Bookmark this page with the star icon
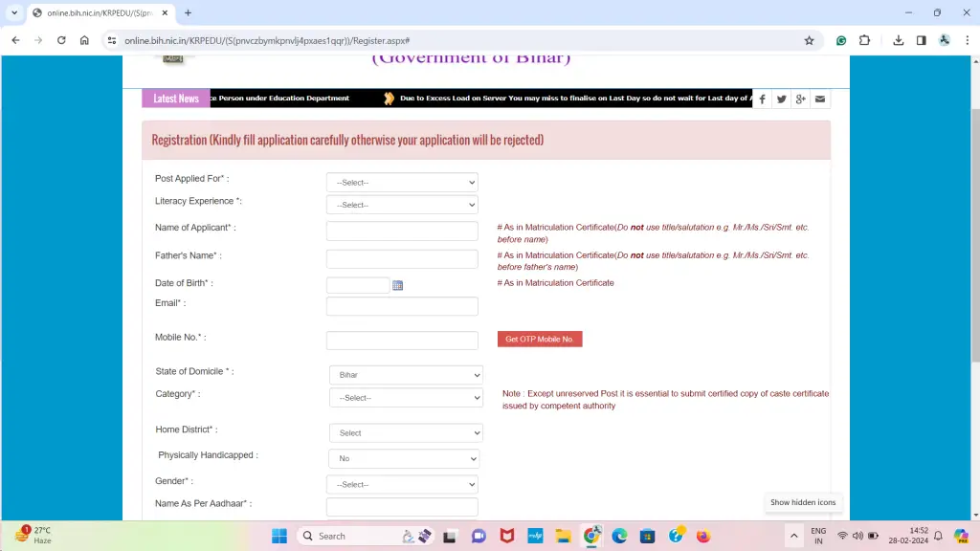The width and height of the screenshot is (980, 551). 810,40
